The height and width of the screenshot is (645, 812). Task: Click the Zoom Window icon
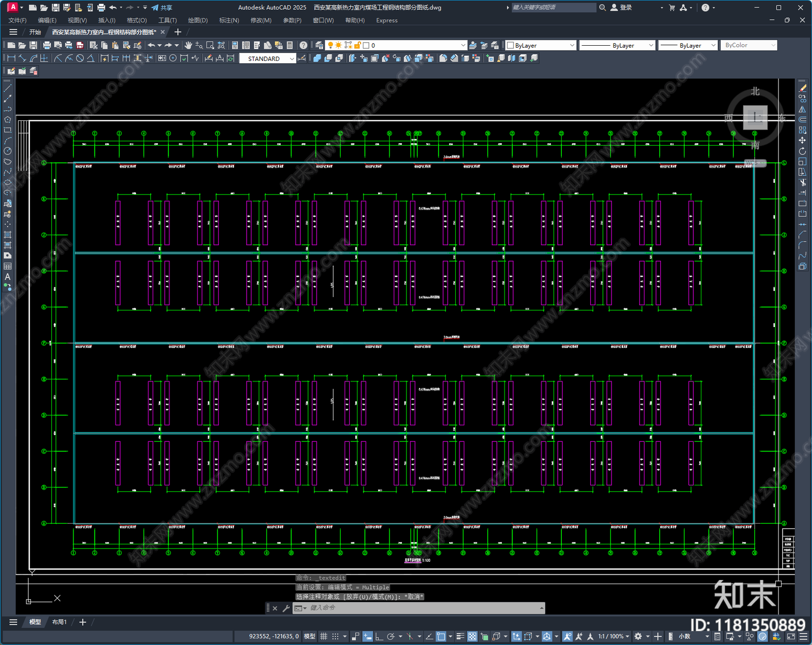coord(210,45)
